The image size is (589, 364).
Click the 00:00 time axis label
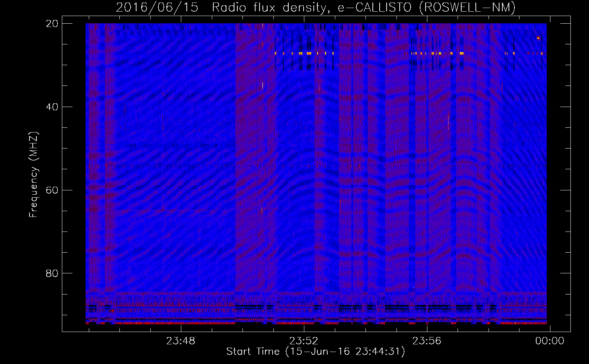pos(550,341)
